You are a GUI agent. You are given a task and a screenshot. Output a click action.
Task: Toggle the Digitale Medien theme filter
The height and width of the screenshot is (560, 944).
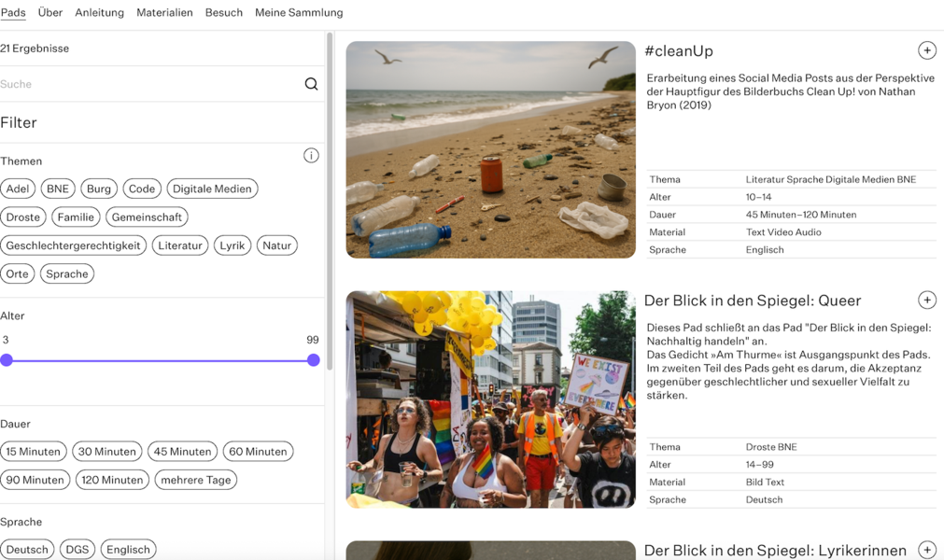point(213,189)
